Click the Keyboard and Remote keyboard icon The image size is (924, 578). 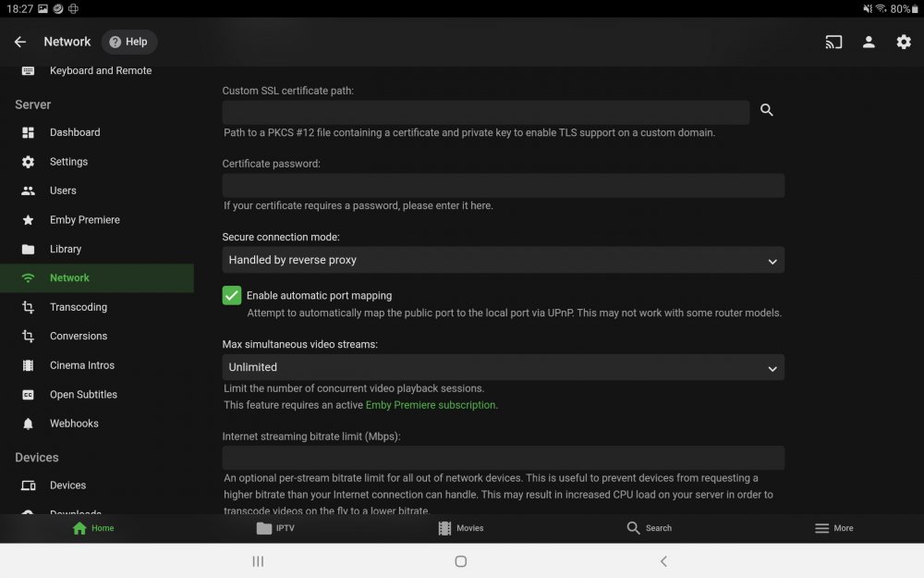tap(28, 71)
